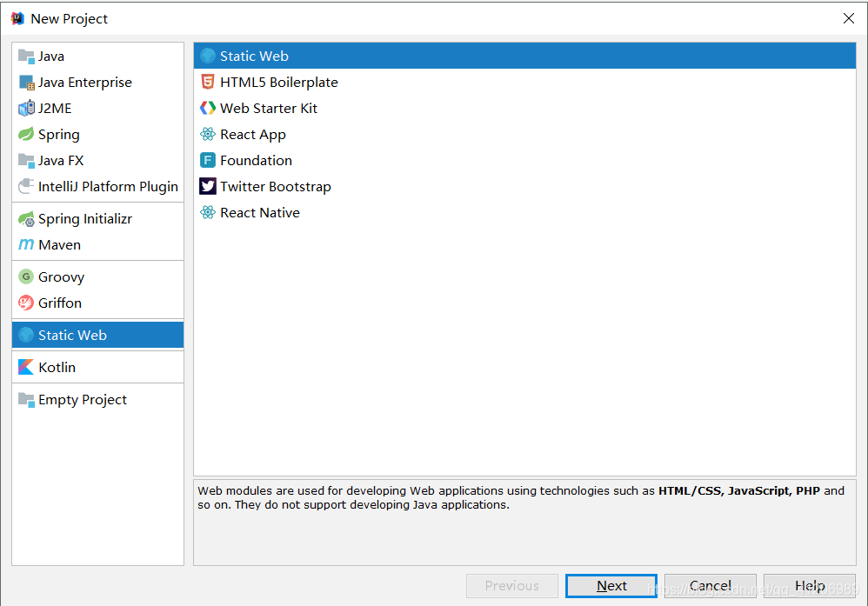The image size is (868, 606).
Task: Click the Maven 'm' icon
Action: [26, 244]
